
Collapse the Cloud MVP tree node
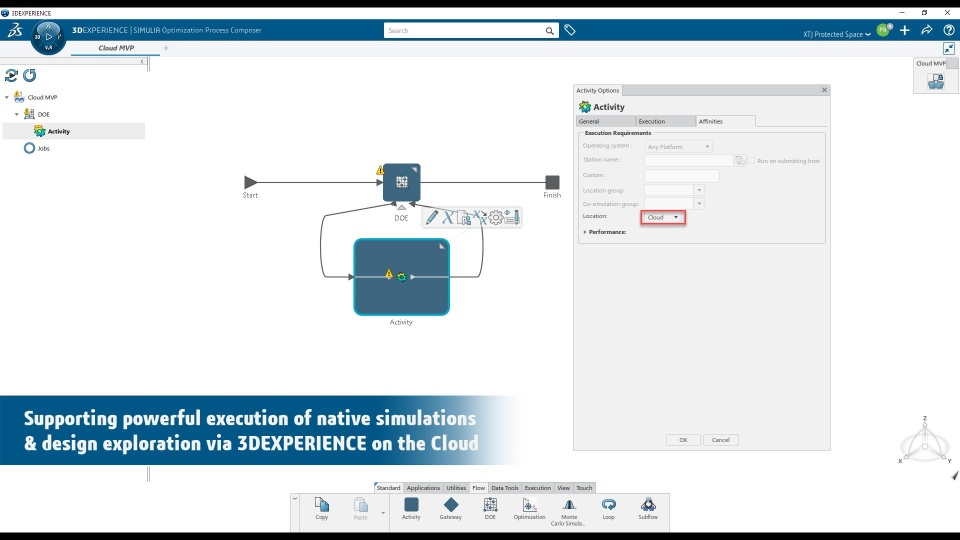point(7,97)
